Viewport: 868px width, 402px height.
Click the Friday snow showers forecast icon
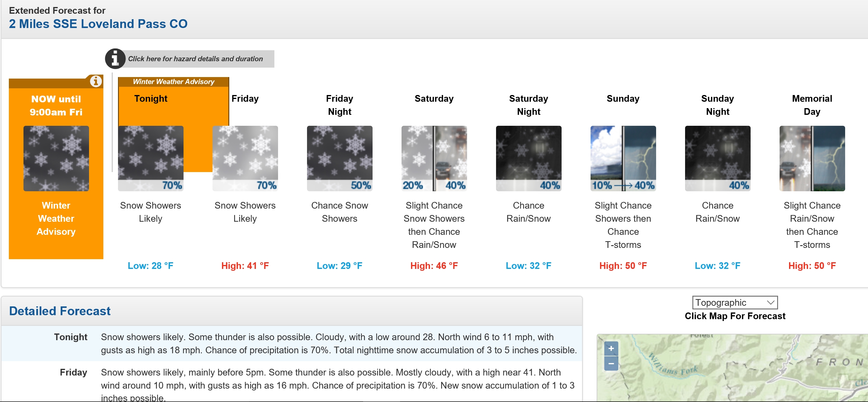pyautogui.click(x=245, y=158)
